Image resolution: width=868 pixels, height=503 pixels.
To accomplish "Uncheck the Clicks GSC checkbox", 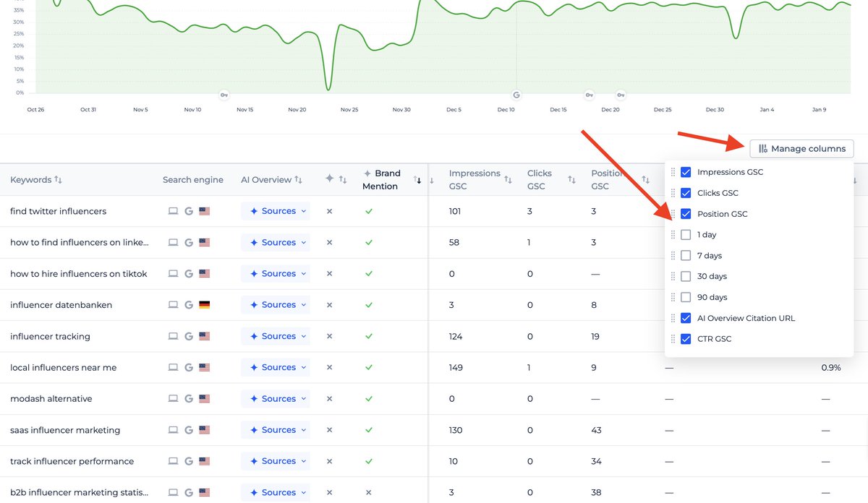I will pyautogui.click(x=686, y=193).
